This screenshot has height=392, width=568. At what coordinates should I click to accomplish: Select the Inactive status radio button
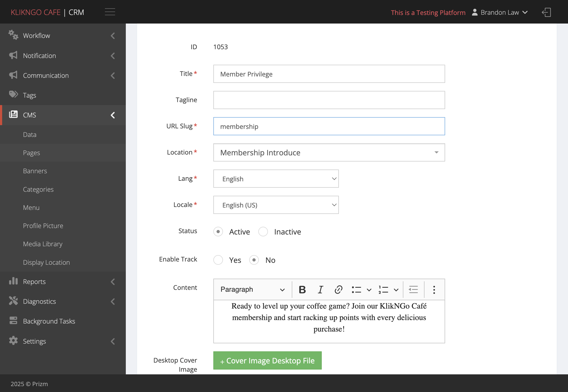[263, 232]
